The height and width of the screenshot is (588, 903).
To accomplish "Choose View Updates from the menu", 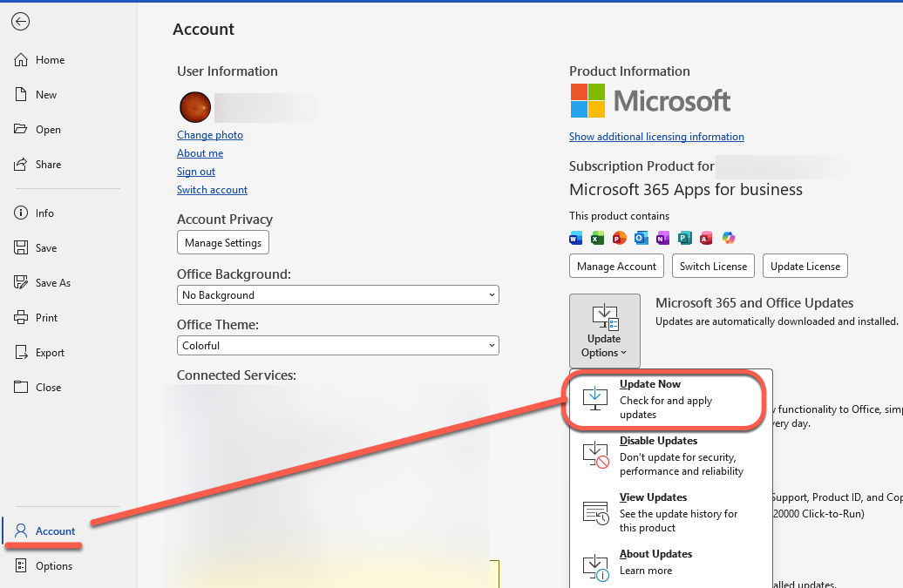I will point(671,512).
